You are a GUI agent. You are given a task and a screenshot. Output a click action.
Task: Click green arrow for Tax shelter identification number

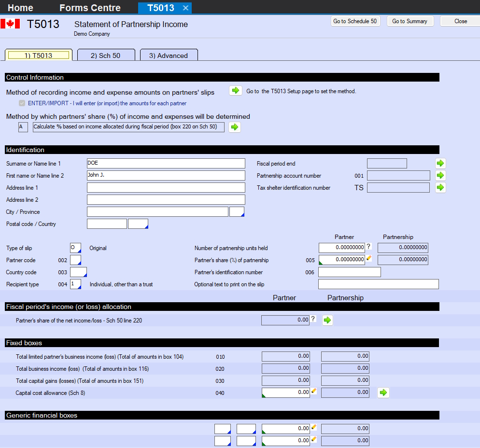click(440, 187)
